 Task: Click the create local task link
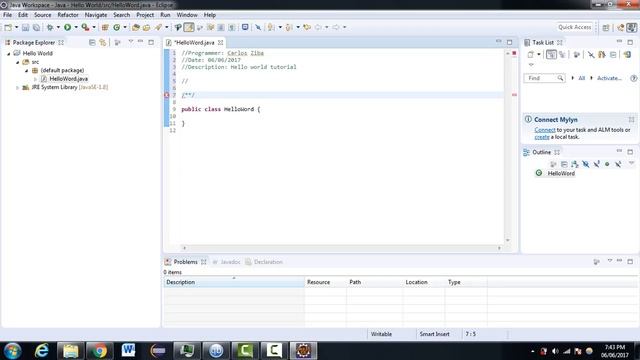click(x=542, y=137)
